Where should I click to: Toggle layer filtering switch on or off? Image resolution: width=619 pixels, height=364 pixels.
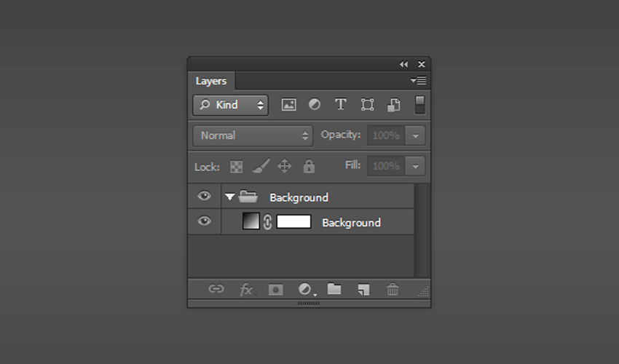[x=419, y=105]
